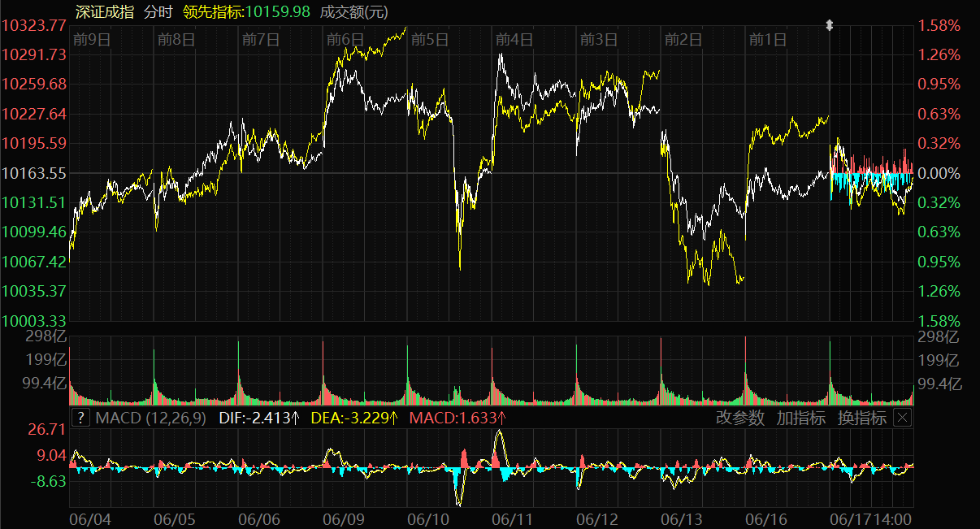The width and height of the screenshot is (980, 529).
Task: Click the 深证成指 index name
Action: point(104,11)
